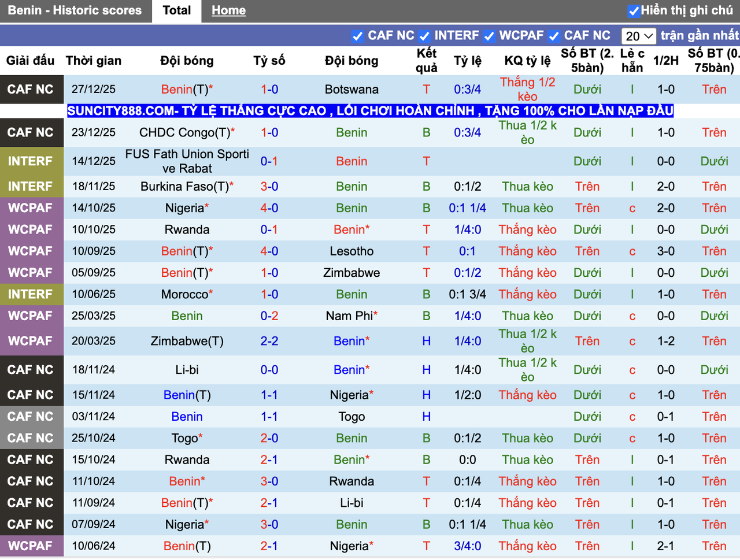Click the 'Giải đấu' column header

point(30,61)
